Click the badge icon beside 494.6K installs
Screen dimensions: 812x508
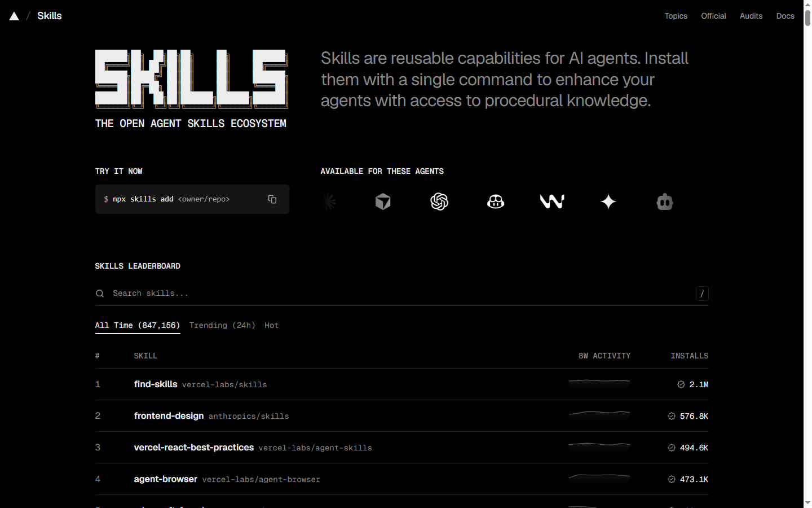[672, 448]
